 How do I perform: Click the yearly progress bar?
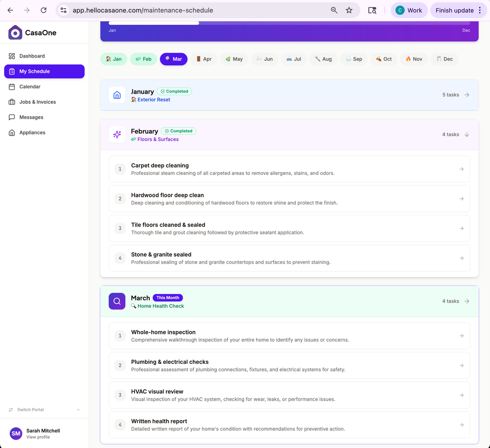point(289,23)
